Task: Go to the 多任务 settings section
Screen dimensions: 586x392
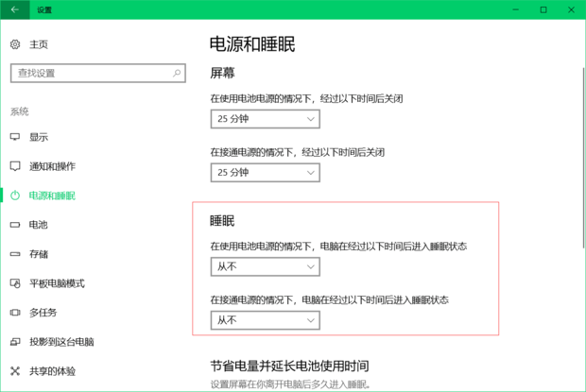Action: 43,313
